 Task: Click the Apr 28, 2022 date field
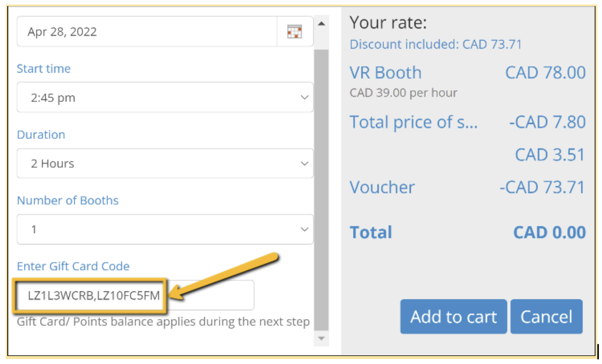[x=147, y=32]
